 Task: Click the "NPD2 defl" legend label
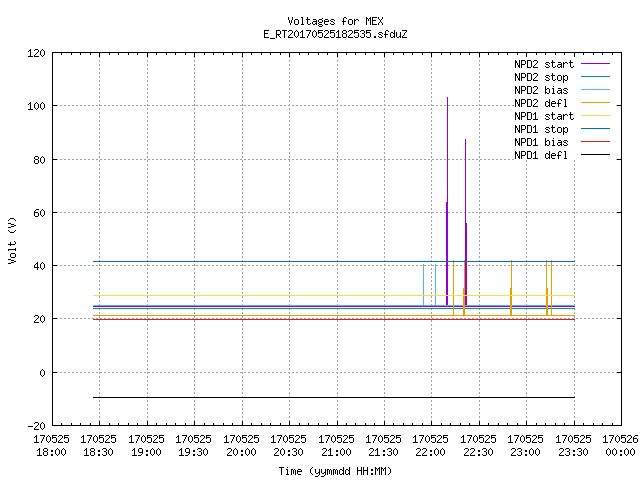541,103
